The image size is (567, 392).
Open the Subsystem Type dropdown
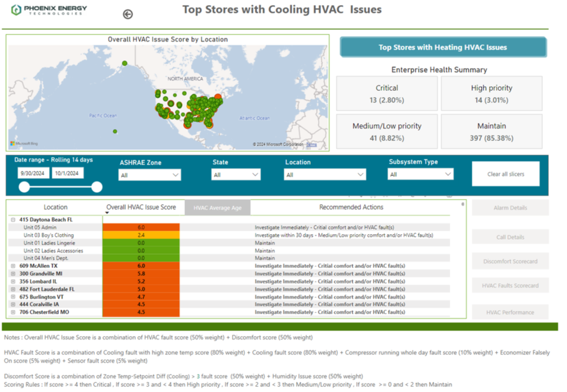[420, 174]
